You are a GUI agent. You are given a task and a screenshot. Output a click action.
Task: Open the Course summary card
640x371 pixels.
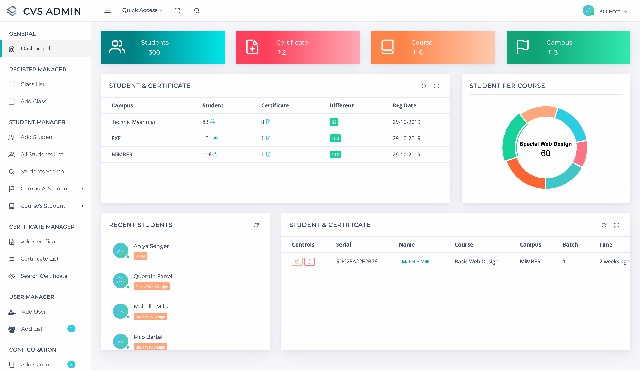pos(433,47)
